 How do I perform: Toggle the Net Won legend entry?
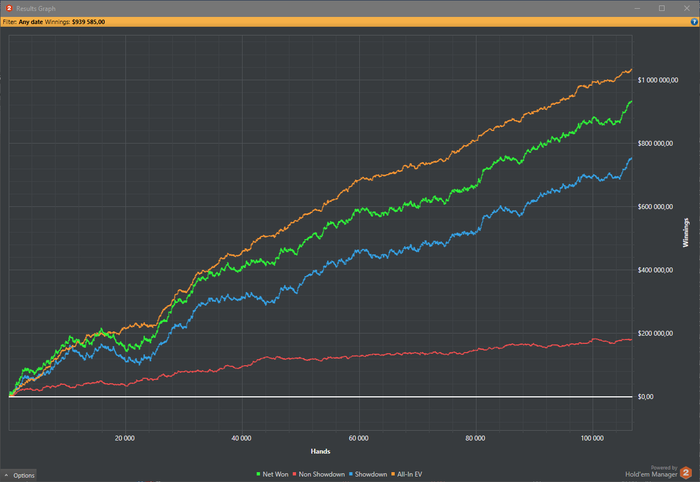pos(272,474)
